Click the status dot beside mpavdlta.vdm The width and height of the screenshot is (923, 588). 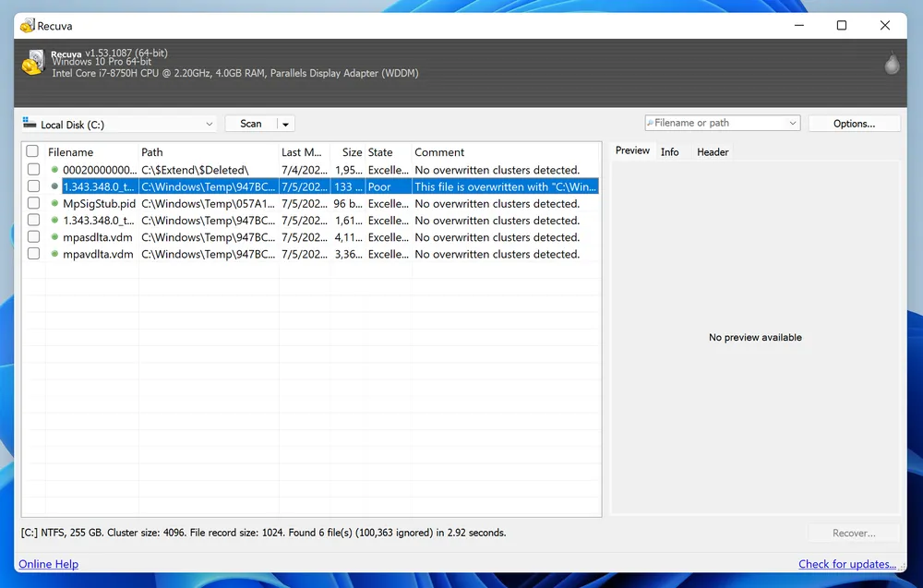click(54, 254)
